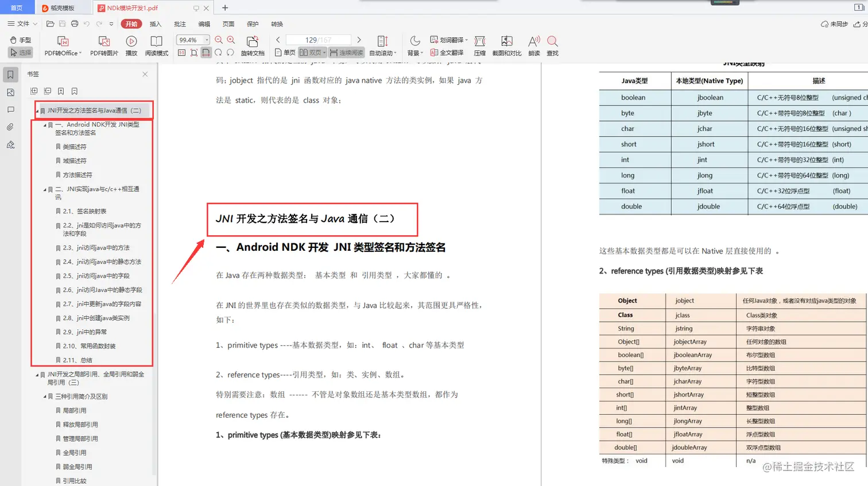Open bookmark 方法描述符
Screen dimensions: 868x486
coord(77,175)
